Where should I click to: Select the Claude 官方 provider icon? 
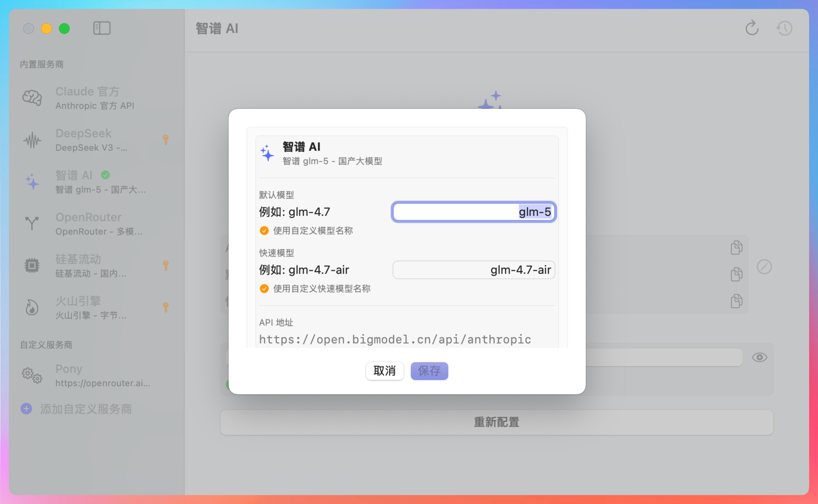(x=32, y=98)
